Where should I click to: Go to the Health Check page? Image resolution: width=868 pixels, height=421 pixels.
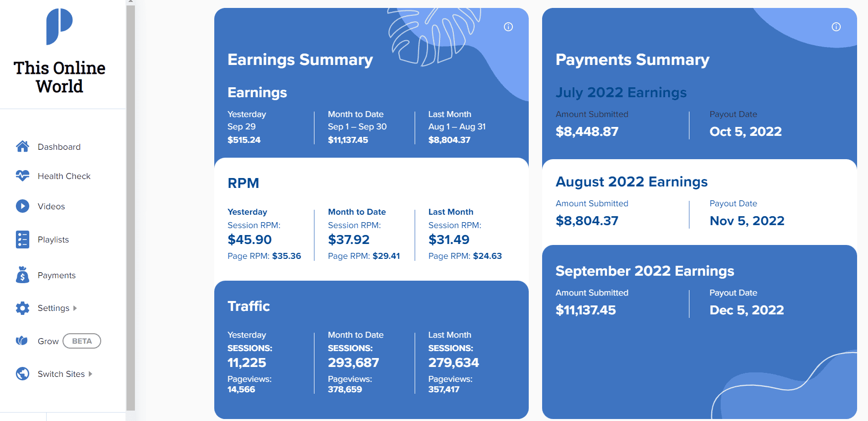coord(64,176)
